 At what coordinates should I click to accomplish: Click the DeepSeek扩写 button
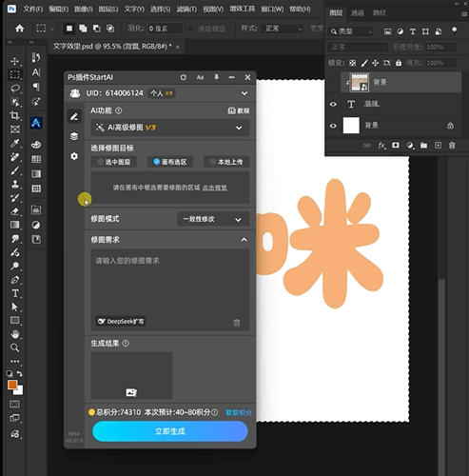pyautogui.click(x=121, y=322)
